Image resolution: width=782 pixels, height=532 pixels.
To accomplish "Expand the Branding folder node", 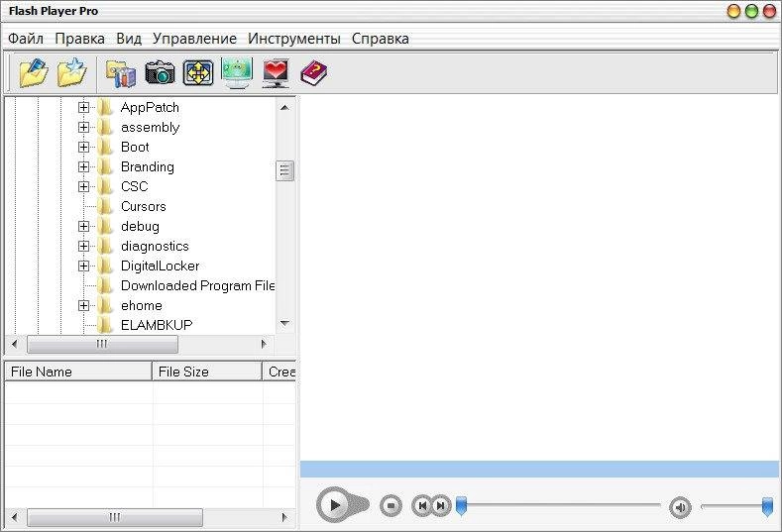I will coord(84,167).
